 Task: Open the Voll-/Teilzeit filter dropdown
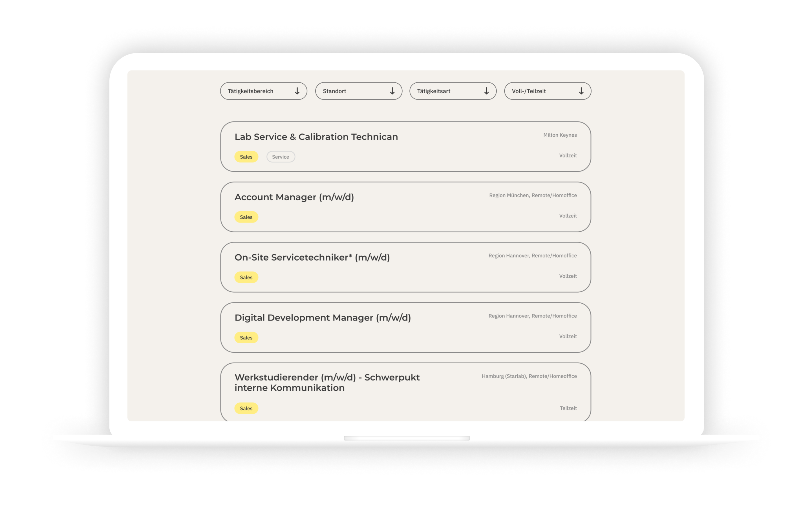pyautogui.click(x=548, y=90)
